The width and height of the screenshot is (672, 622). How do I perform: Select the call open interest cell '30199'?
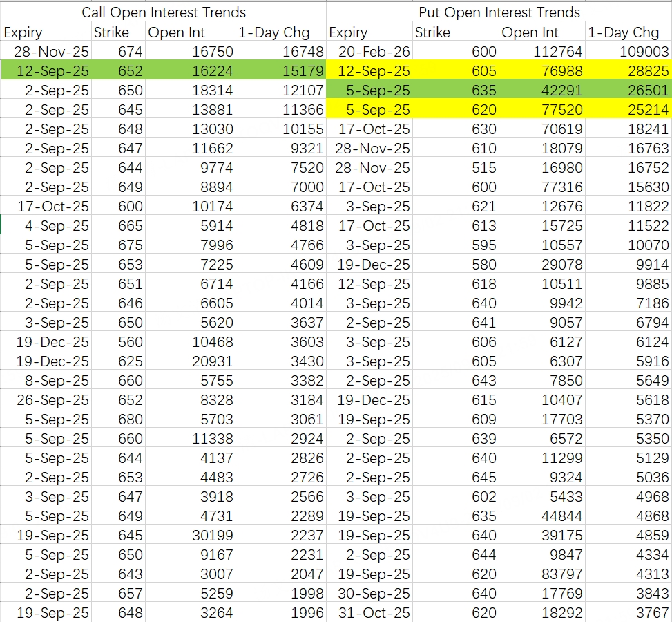click(x=191, y=536)
